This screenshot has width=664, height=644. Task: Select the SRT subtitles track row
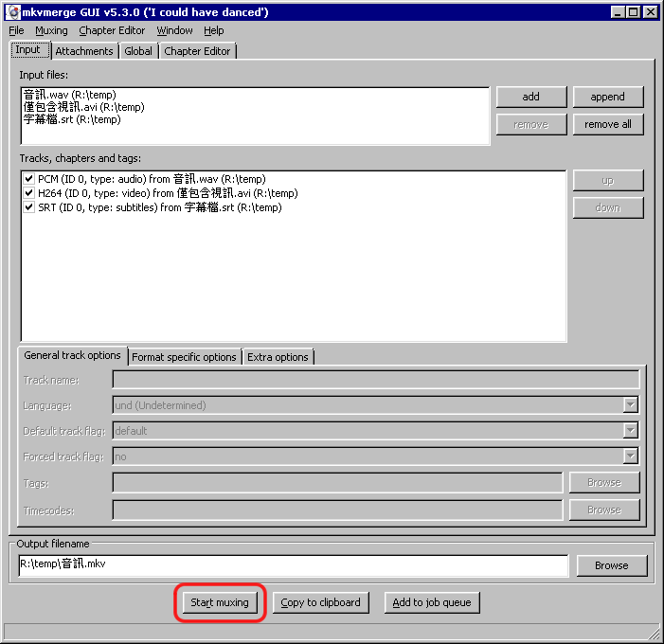click(x=160, y=208)
